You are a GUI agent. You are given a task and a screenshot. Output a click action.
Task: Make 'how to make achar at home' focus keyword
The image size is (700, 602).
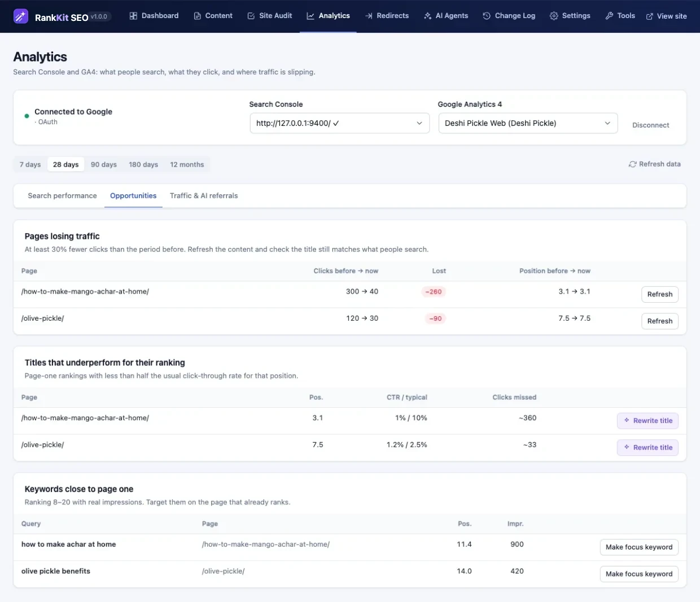(639, 547)
